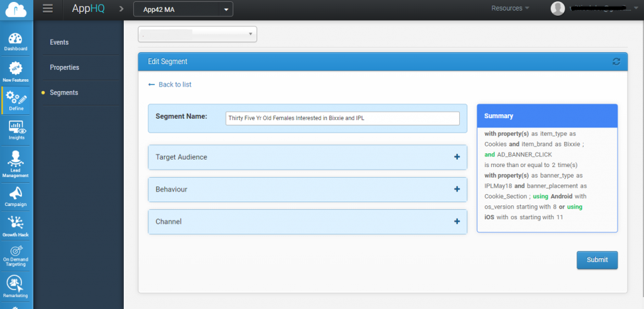Expand the Behaviour section

click(457, 189)
